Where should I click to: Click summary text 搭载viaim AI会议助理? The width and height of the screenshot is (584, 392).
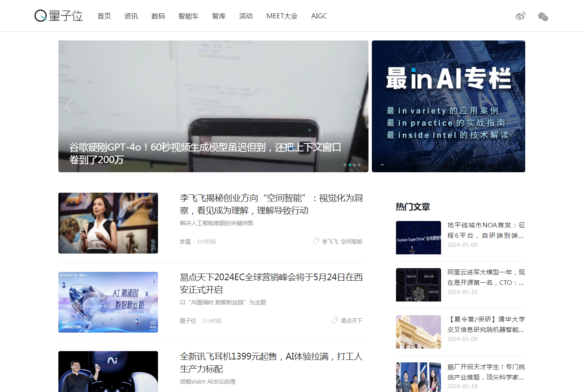click(x=208, y=382)
